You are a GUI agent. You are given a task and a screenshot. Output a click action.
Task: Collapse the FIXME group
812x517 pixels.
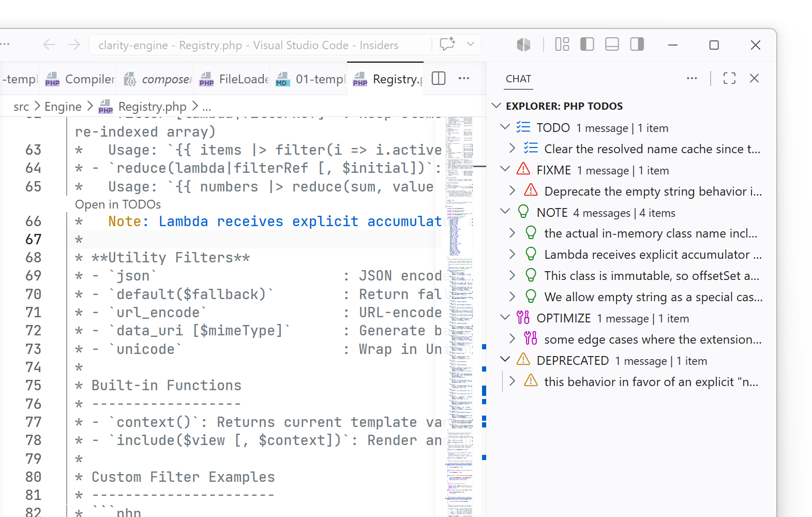pos(505,170)
